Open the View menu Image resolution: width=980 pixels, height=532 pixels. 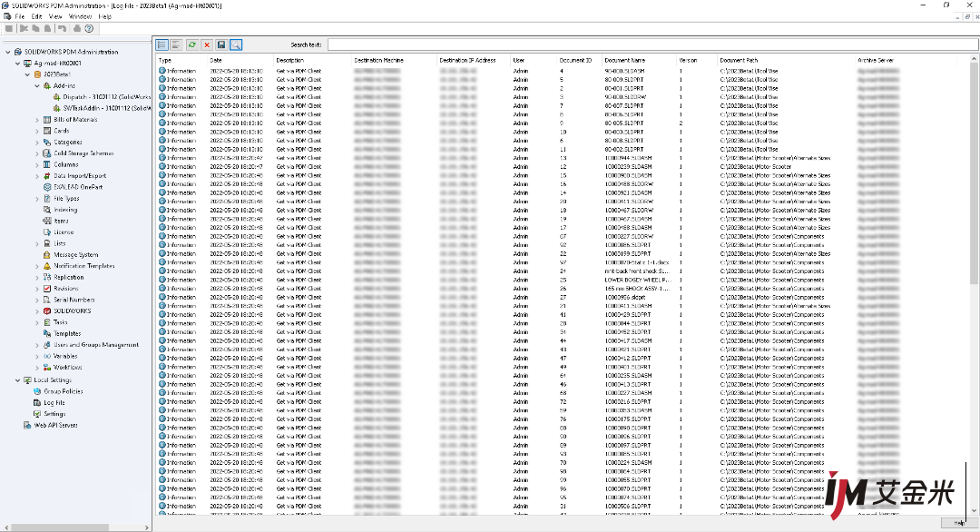(55, 17)
